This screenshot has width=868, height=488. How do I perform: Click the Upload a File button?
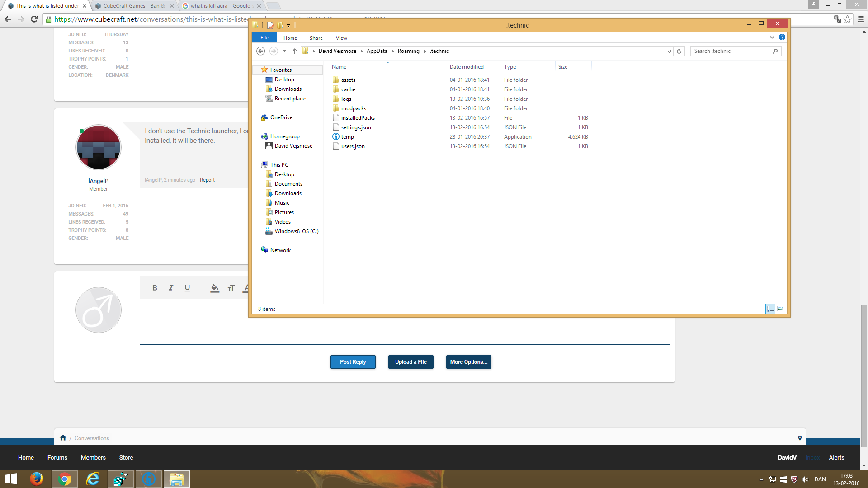pyautogui.click(x=411, y=362)
